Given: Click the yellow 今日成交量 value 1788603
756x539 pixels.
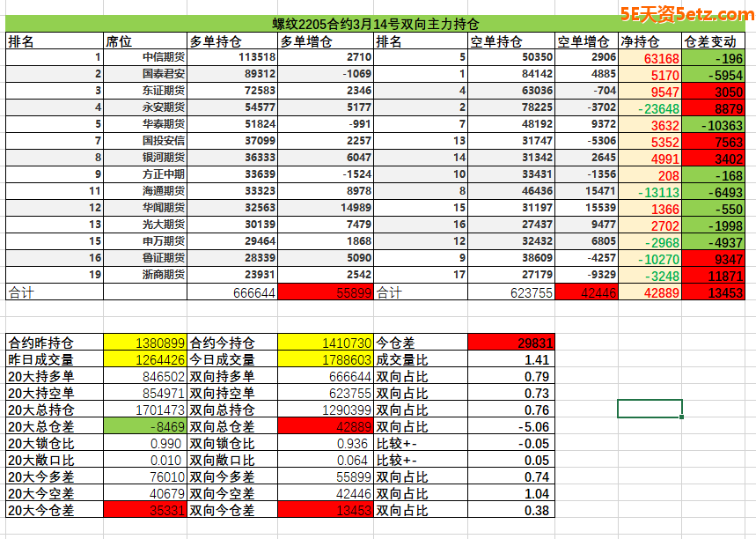Looking at the screenshot, I should [x=325, y=359].
